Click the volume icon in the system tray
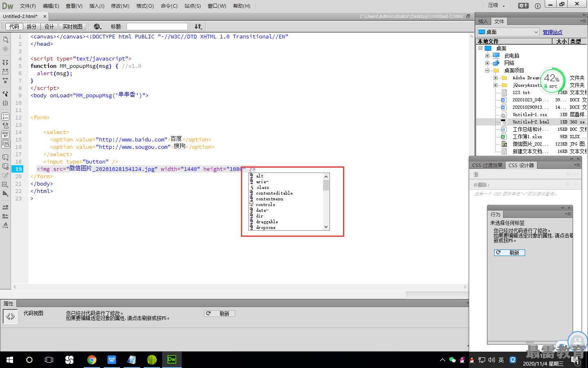 coord(492,360)
